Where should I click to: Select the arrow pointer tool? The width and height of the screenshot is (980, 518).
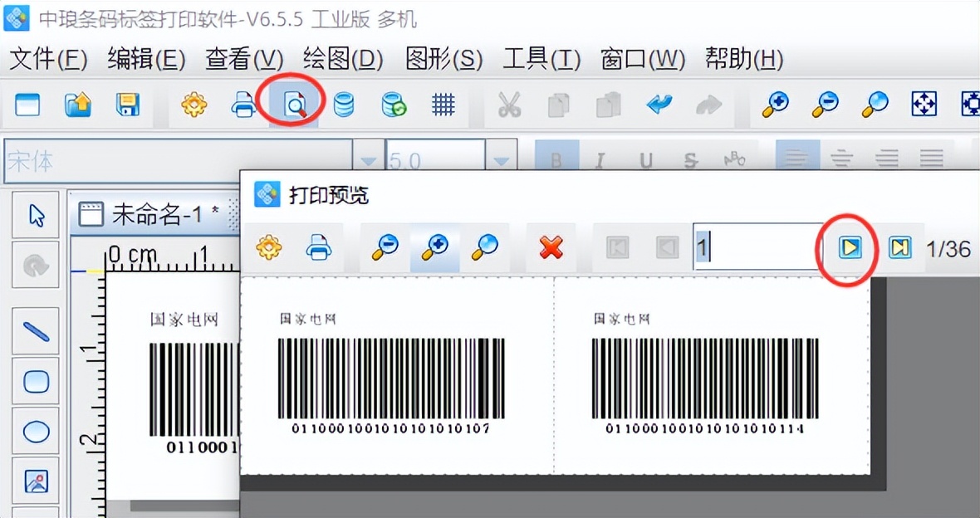[x=37, y=216]
